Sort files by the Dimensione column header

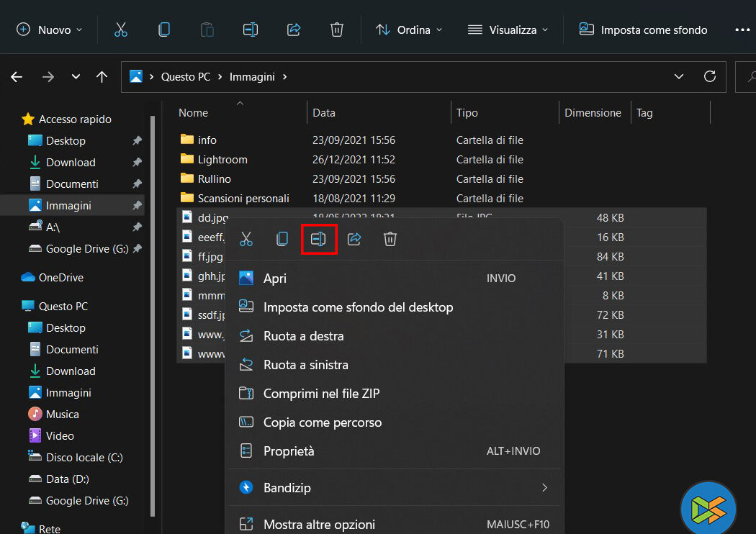(x=593, y=113)
